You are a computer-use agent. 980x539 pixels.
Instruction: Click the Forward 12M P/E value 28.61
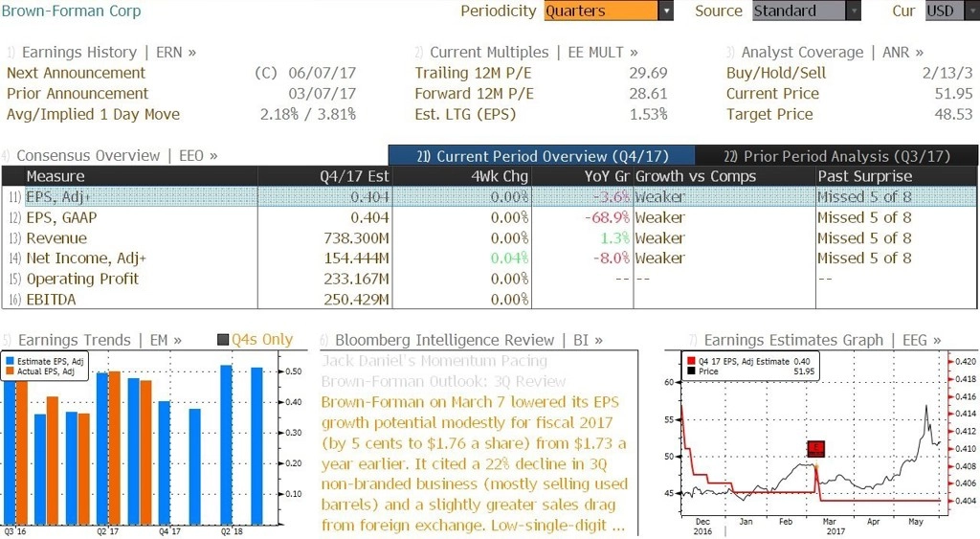648,94
